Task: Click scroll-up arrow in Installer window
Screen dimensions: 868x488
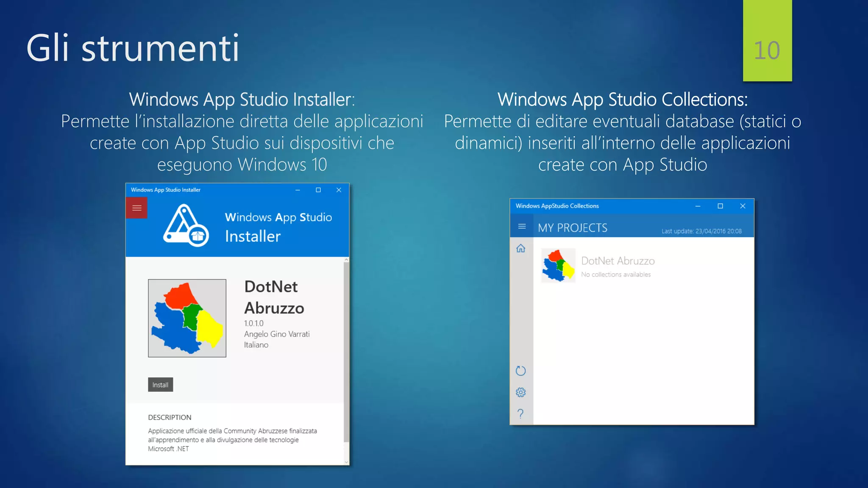Action: click(346, 260)
